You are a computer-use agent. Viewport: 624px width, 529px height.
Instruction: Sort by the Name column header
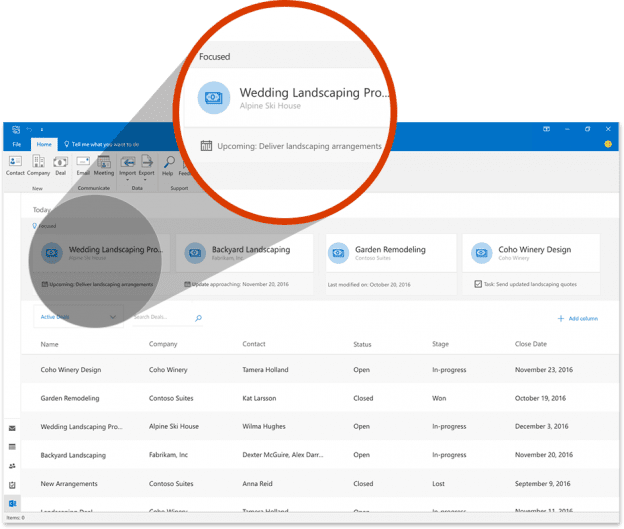[49, 344]
